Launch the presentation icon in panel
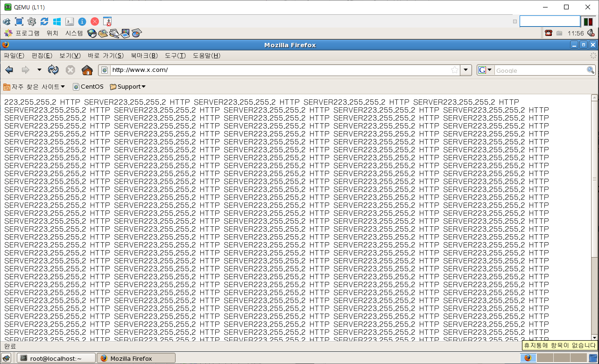The image size is (599, 364). tap(125, 33)
